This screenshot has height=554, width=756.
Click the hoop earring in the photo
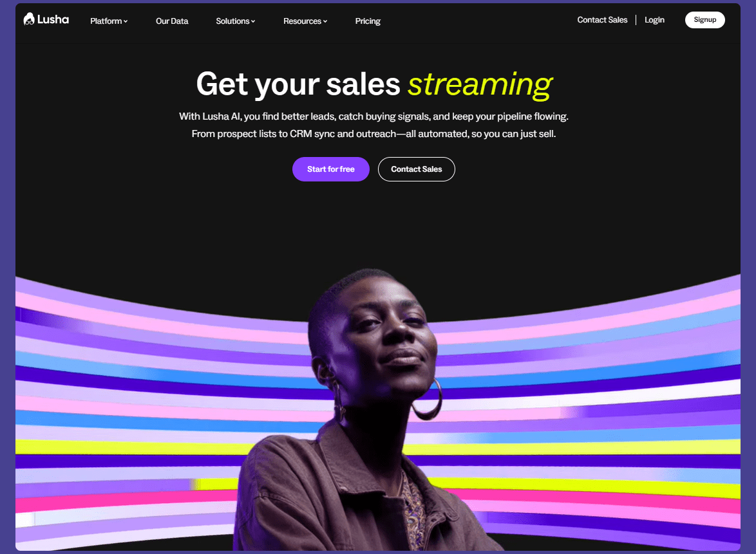tap(428, 399)
